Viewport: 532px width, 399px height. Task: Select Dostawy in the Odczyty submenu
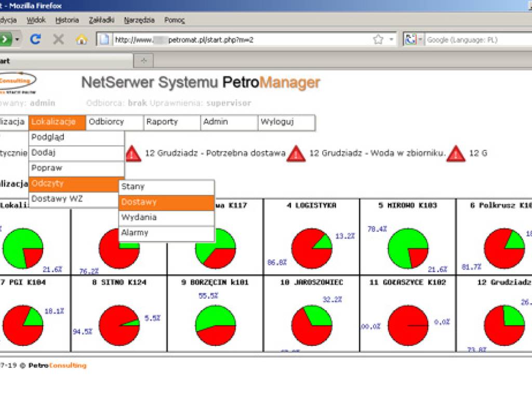tap(167, 203)
